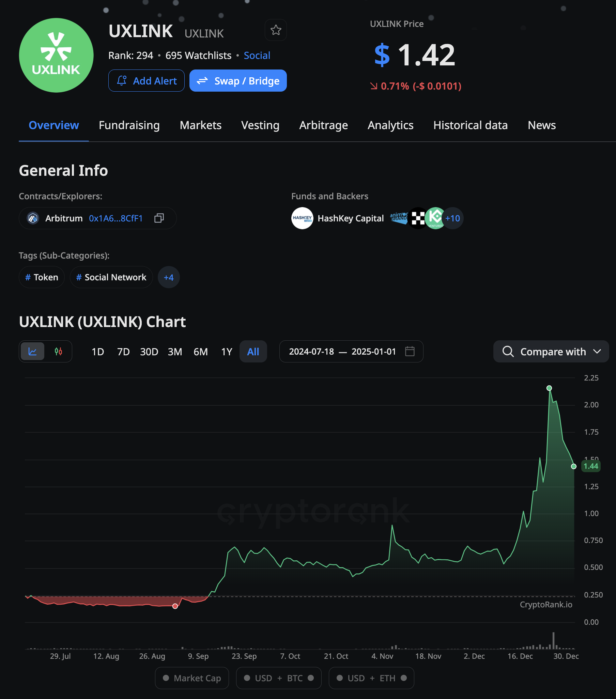The height and width of the screenshot is (699, 616).
Task: Select the 30D chart range
Action: point(149,352)
